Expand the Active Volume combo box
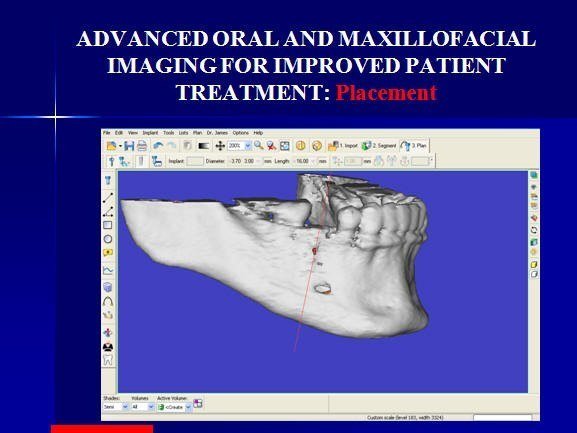The height and width of the screenshot is (433, 577). click(x=174, y=407)
